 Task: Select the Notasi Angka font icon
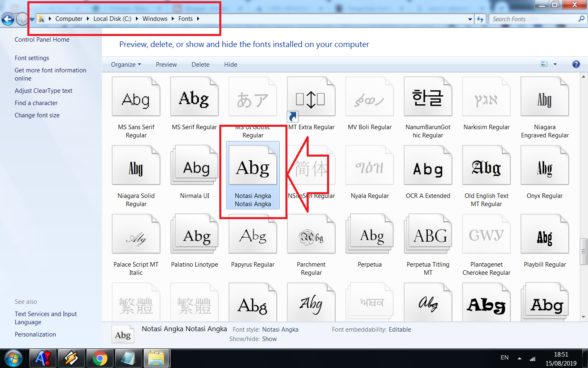(253, 166)
